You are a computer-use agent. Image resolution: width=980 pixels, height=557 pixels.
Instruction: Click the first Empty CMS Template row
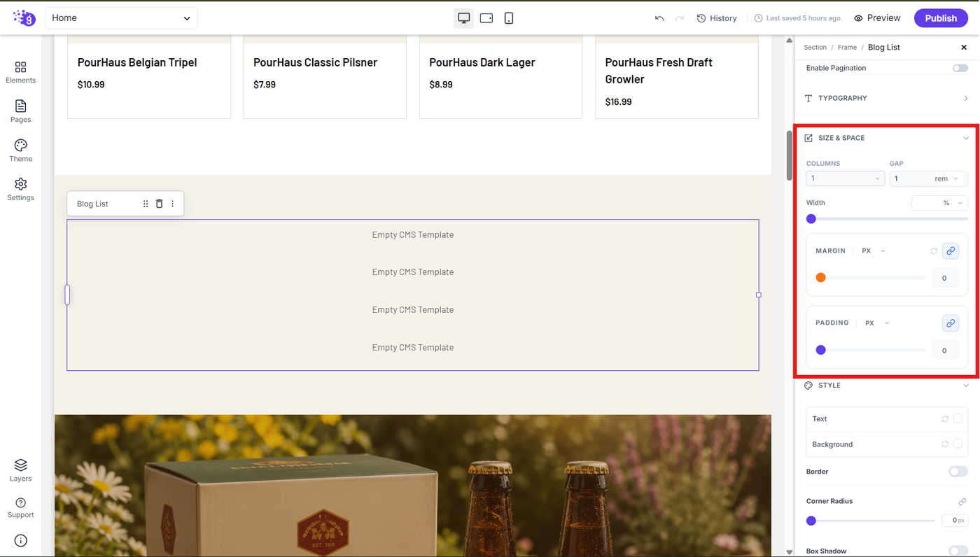pyautogui.click(x=413, y=235)
